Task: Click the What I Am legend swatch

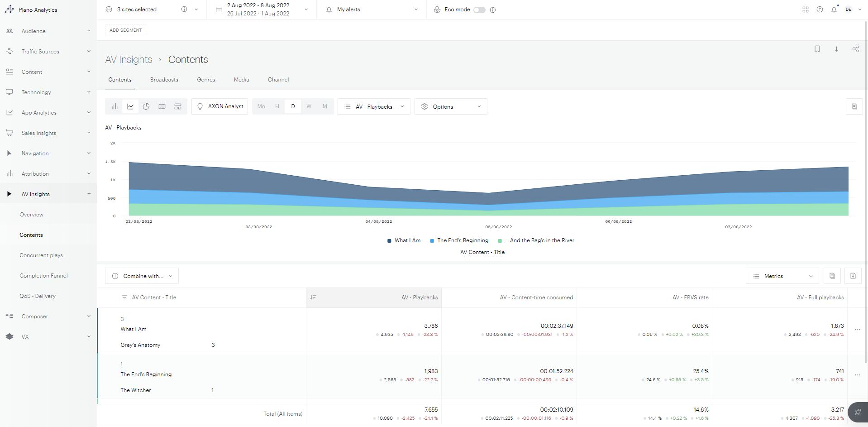Action: point(389,241)
